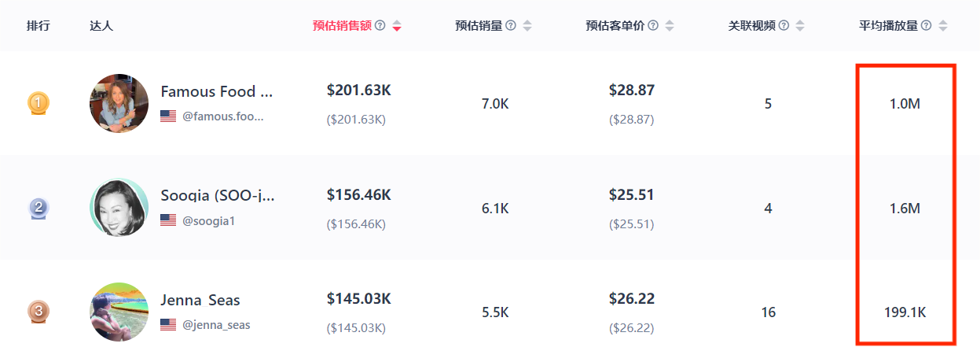Click the 达人 column header
Screen dimensions: 980x362
[101, 25]
